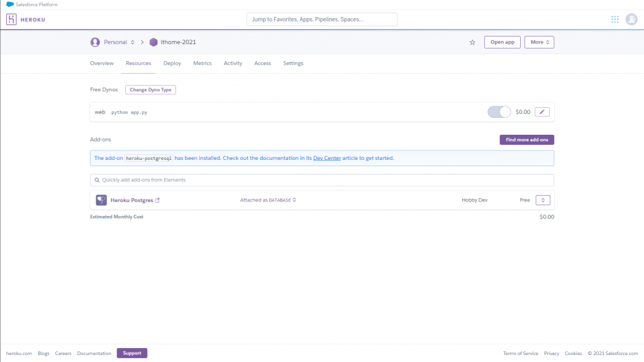Open the Heroku Postgres add-on link
The width and height of the screenshot is (644, 362).
(131, 200)
